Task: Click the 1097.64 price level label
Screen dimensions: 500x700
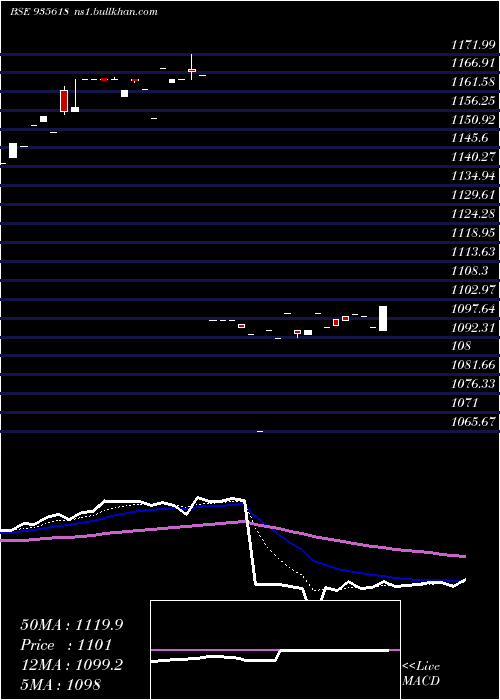Action: 473,308
